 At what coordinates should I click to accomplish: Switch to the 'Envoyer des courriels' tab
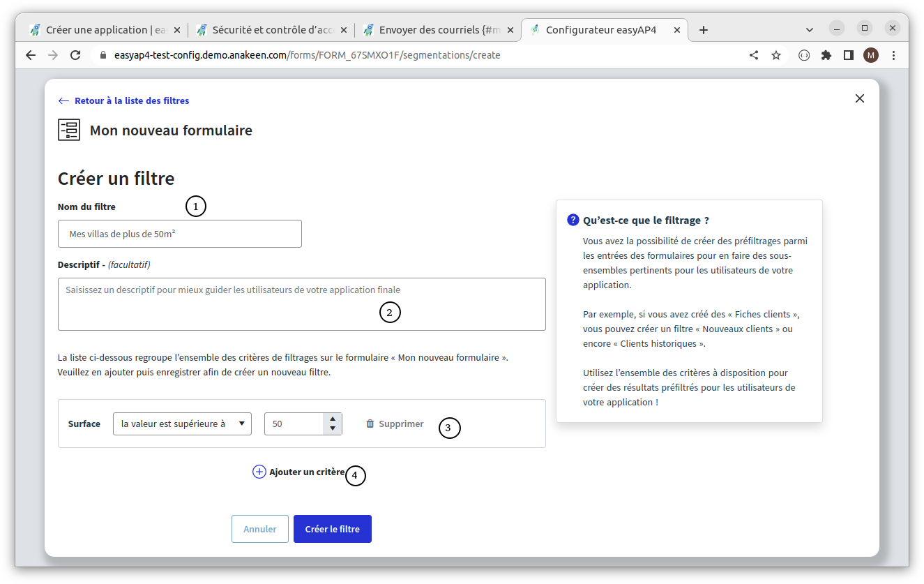tap(439, 29)
